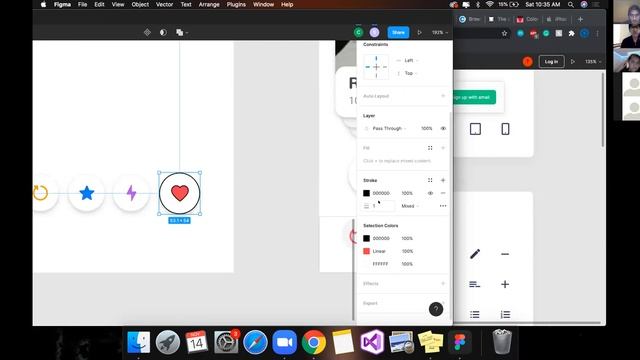Click the Create component icon in Figma toolbar

click(147, 32)
